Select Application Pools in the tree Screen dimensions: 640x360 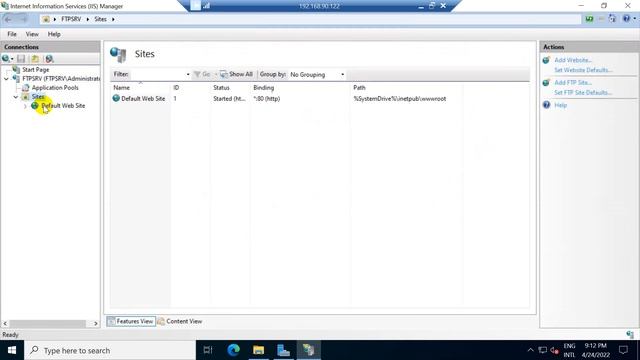click(x=55, y=88)
